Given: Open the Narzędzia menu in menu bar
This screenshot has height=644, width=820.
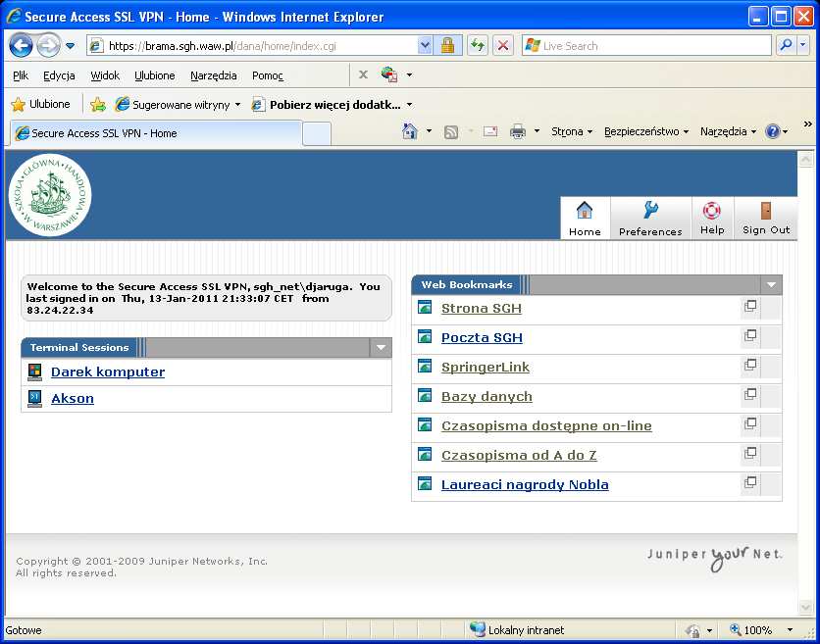Looking at the screenshot, I should (x=214, y=75).
